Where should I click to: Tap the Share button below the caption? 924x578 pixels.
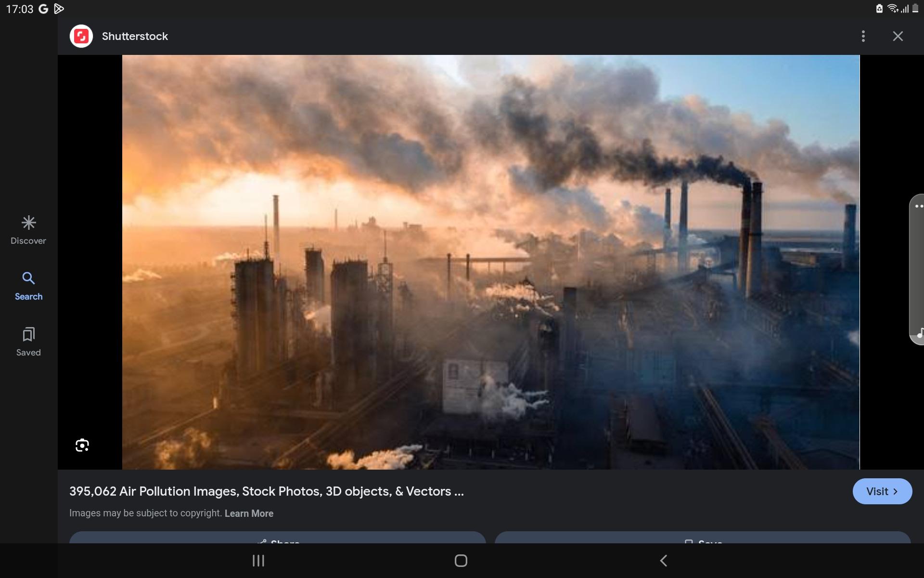(277, 539)
